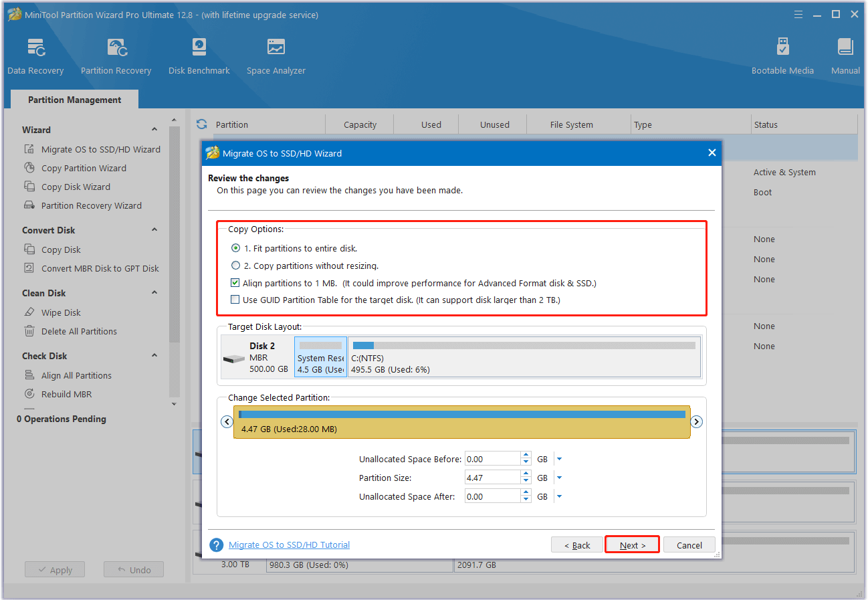
Task: Create Bootable Media
Action: point(782,57)
